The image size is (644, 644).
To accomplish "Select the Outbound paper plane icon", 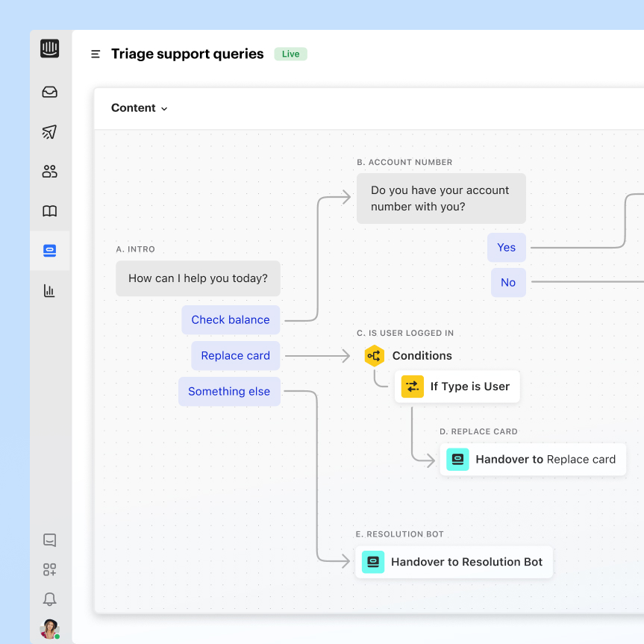I will pyautogui.click(x=49, y=131).
